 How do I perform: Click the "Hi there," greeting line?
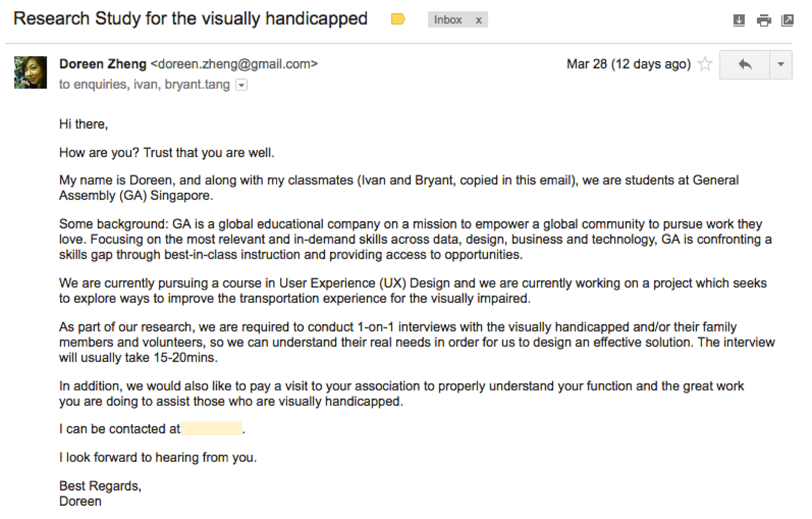[x=84, y=124]
